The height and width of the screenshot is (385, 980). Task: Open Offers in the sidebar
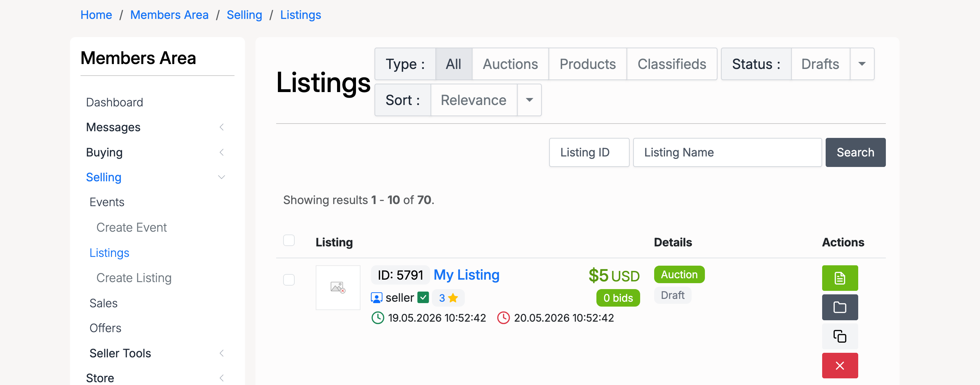pyautogui.click(x=105, y=328)
